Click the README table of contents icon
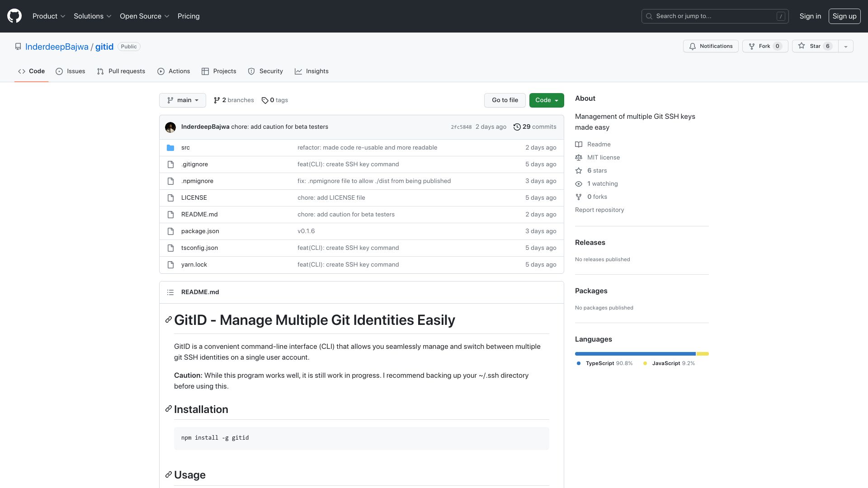This screenshot has width=868, height=488. coord(170,292)
